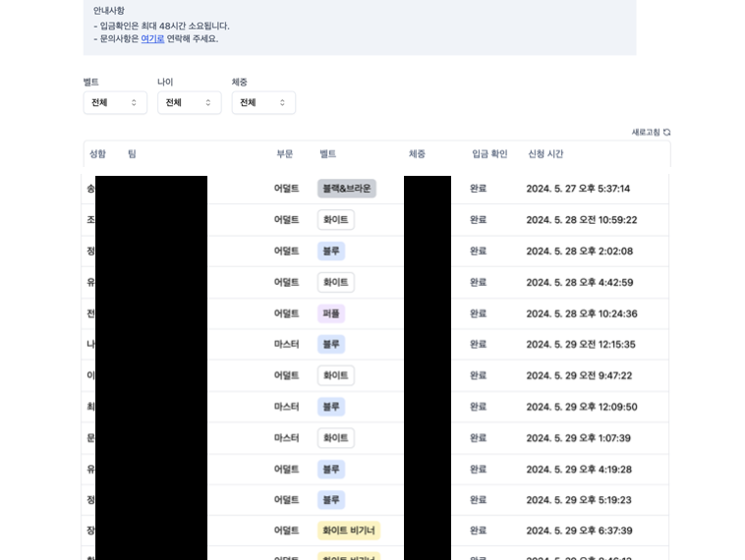Open the 나이 filter dropdown
The width and height of the screenshot is (745, 560).
tap(190, 102)
